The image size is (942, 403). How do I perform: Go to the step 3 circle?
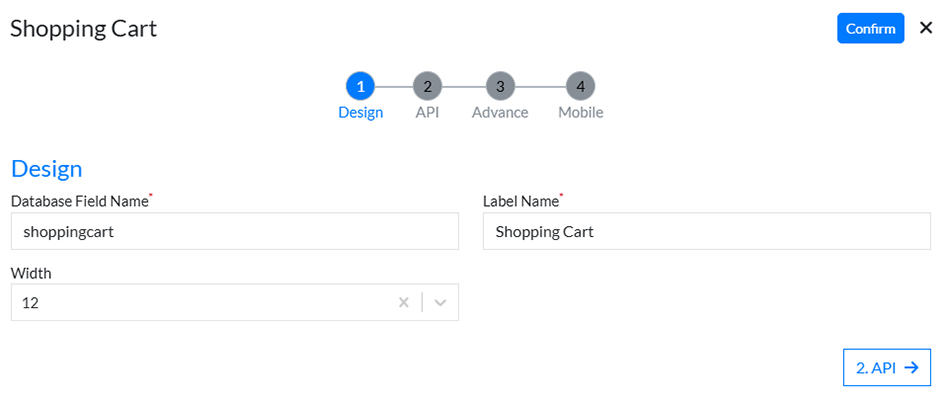pyautogui.click(x=500, y=86)
